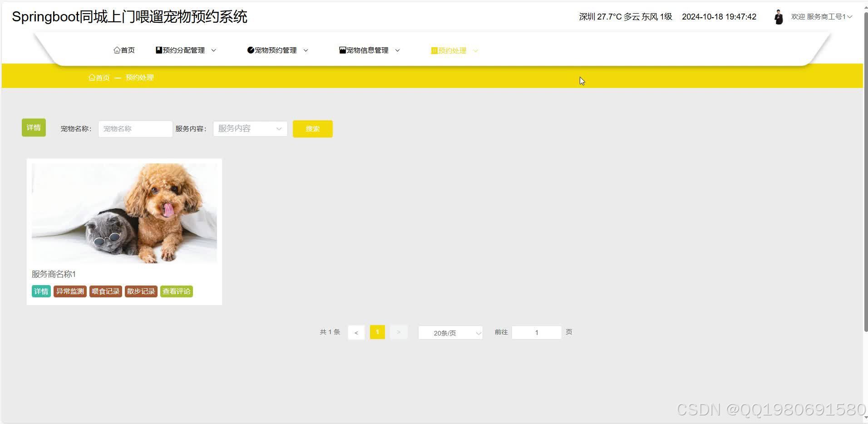Open the 20条/页 page size dropdown
This screenshot has height=424, width=868.
click(450, 332)
